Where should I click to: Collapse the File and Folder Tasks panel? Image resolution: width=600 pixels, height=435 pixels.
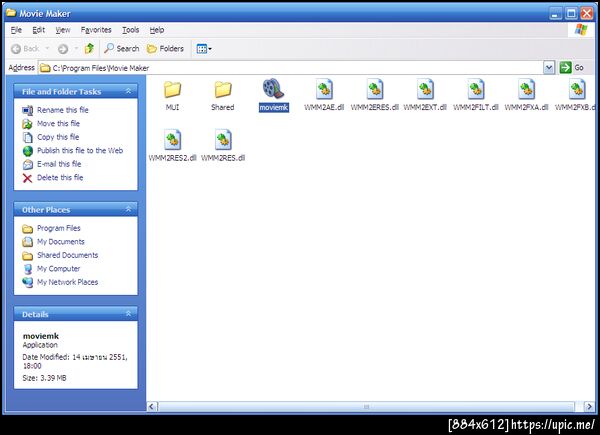(x=129, y=91)
